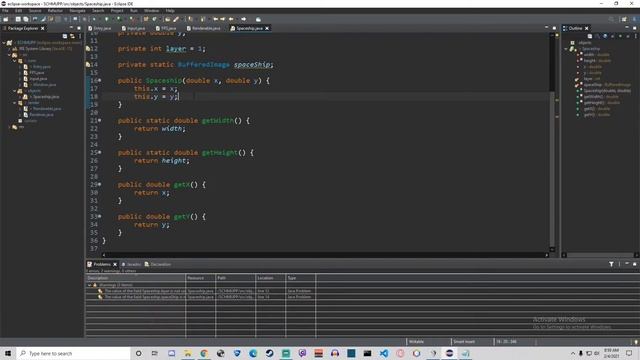Click the Eclipse icon in the taskbar
The image size is (640, 360).
point(449,353)
